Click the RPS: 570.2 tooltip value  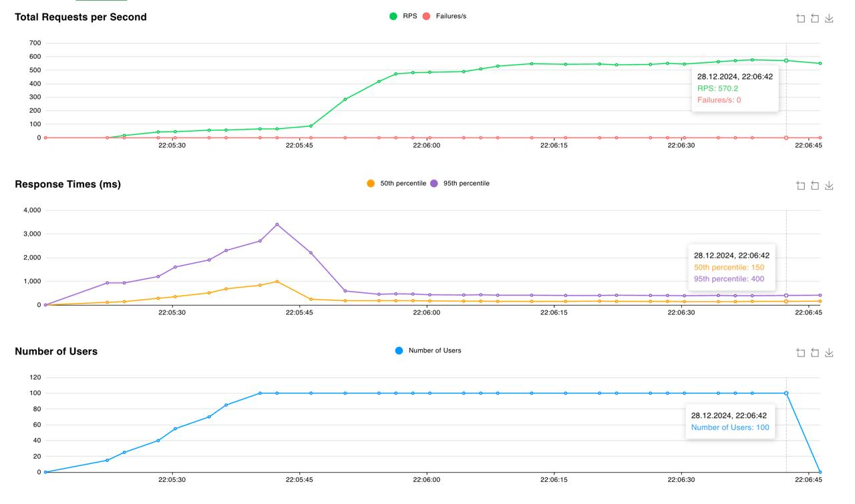(x=717, y=88)
